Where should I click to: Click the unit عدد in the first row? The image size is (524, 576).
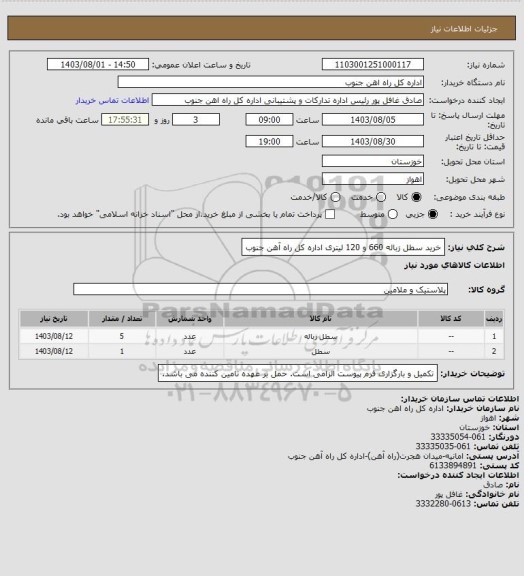click(x=190, y=336)
